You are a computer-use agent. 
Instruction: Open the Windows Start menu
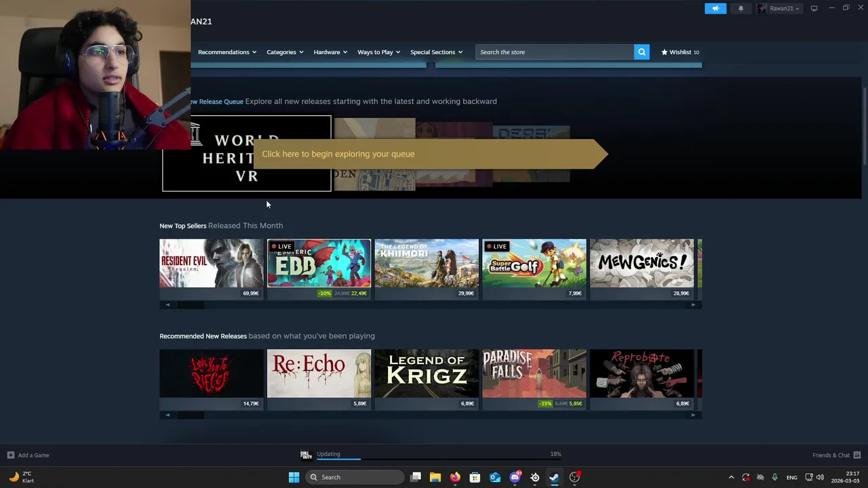pos(294,477)
